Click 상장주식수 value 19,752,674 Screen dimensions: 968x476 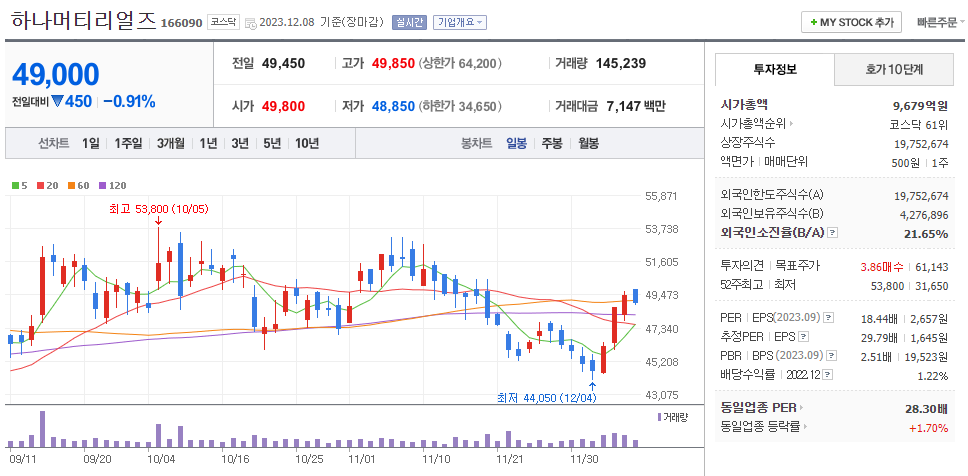[921, 143]
